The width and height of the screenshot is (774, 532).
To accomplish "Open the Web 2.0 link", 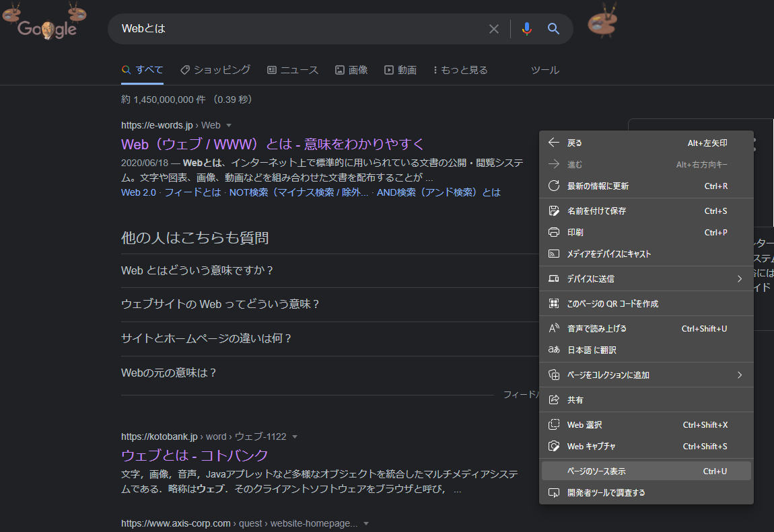I will coord(135,192).
